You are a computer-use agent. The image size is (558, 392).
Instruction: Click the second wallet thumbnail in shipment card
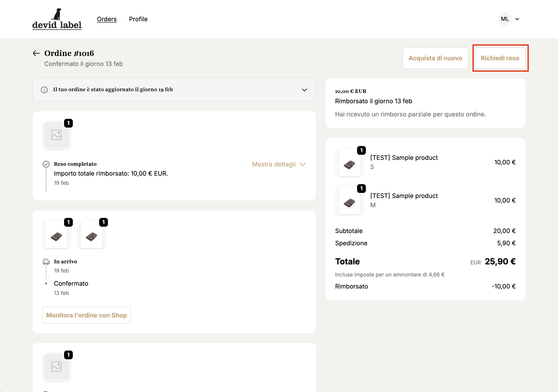click(92, 235)
